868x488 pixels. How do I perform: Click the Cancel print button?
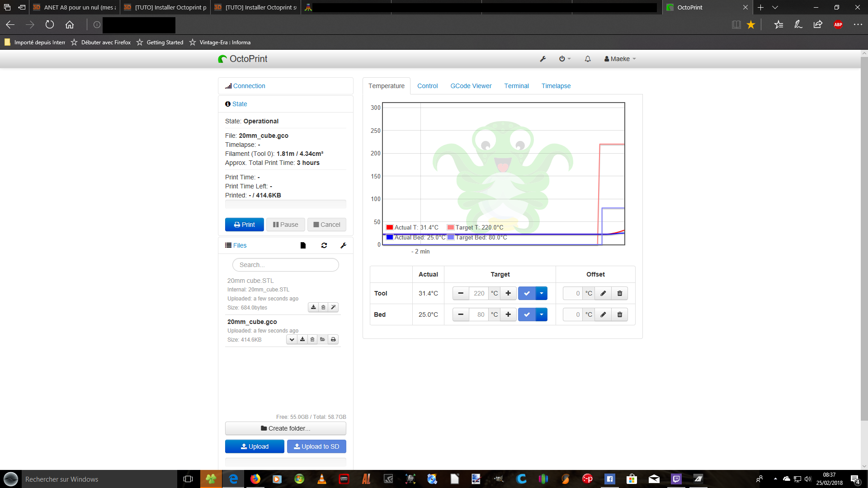tap(327, 225)
